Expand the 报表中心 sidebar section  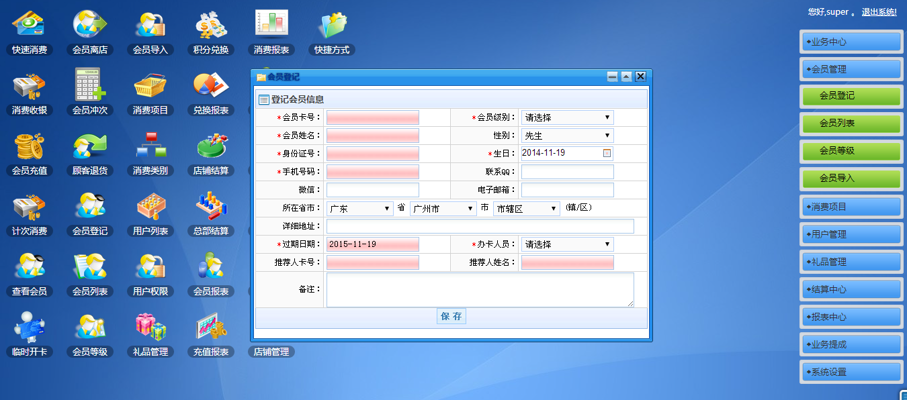tap(851, 317)
